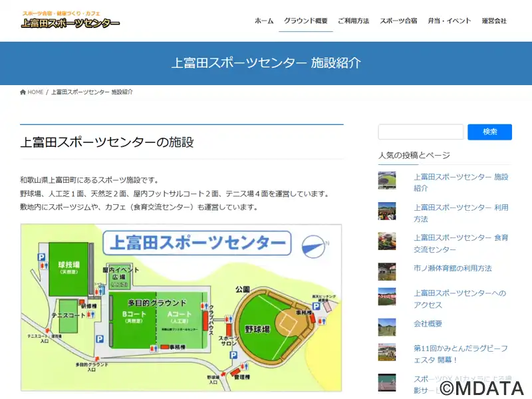
Task: Click the 上富田スポーツセンター site logo
Action: 70,20
